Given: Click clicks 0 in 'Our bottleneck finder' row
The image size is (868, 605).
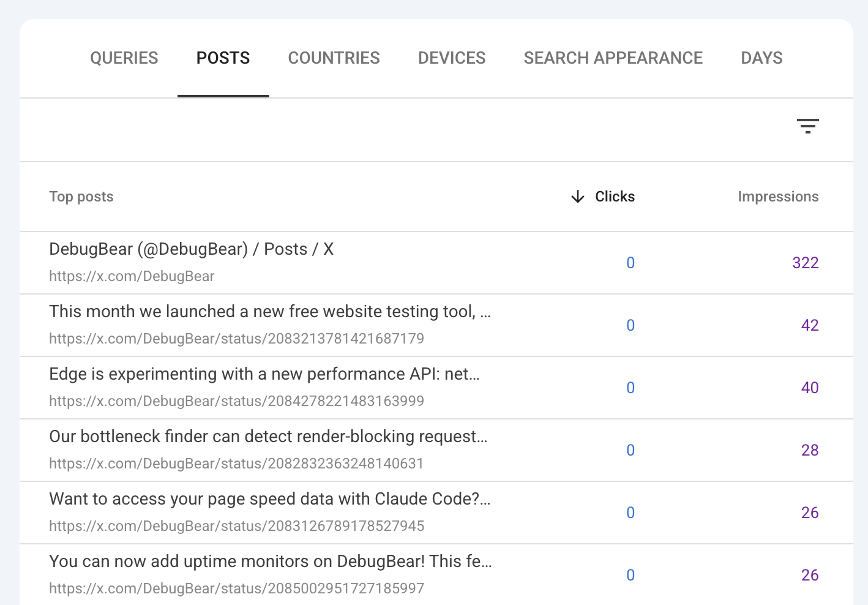Looking at the screenshot, I should pyautogui.click(x=630, y=450).
